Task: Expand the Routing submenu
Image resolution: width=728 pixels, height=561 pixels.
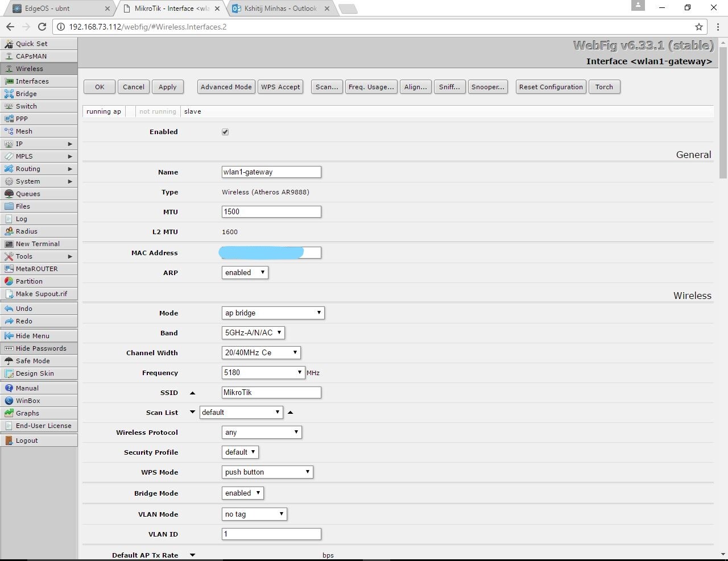Action: (x=39, y=169)
